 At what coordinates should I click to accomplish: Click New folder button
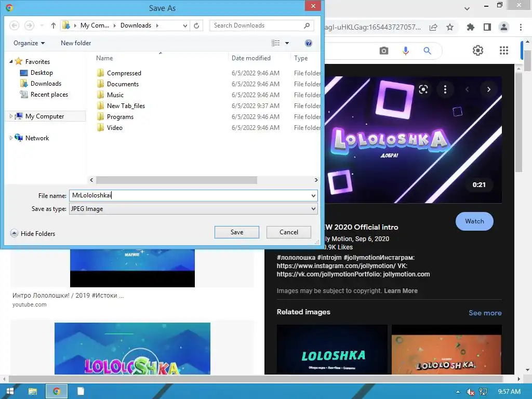pyautogui.click(x=76, y=43)
